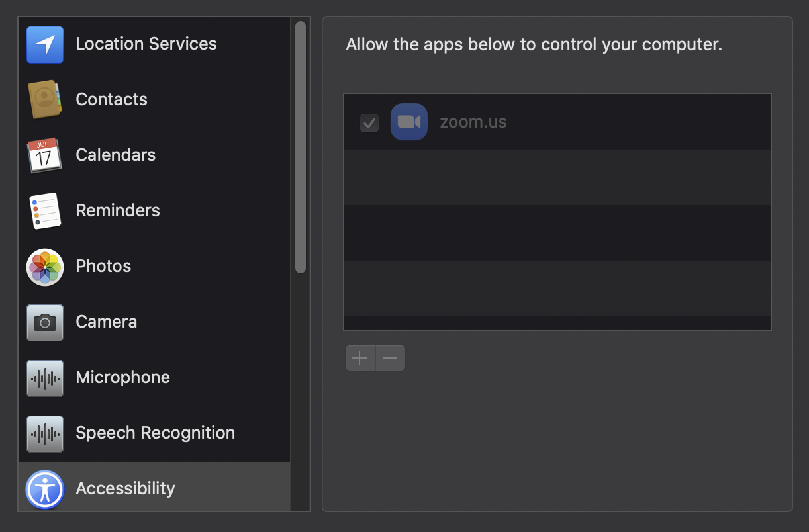The image size is (809, 532).
Task: Click the Contacts address book icon
Action: tap(45, 100)
